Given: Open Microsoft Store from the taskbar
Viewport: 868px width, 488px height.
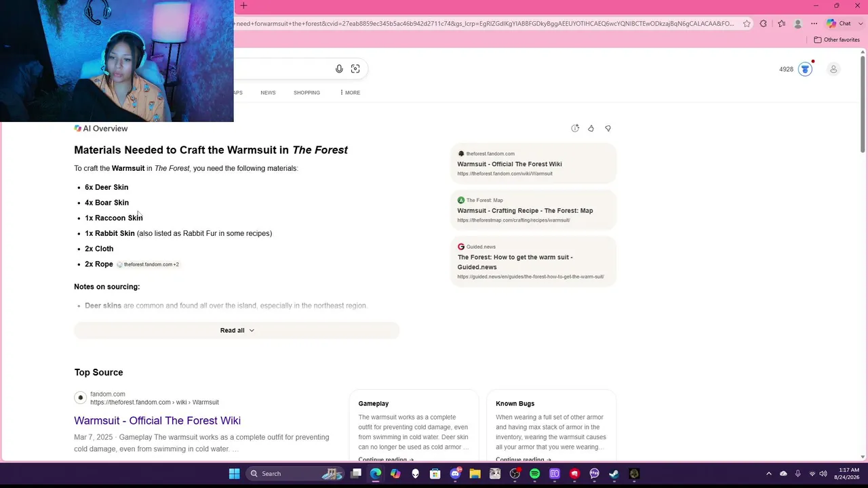Looking at the screenshot, I should point(435,474).
